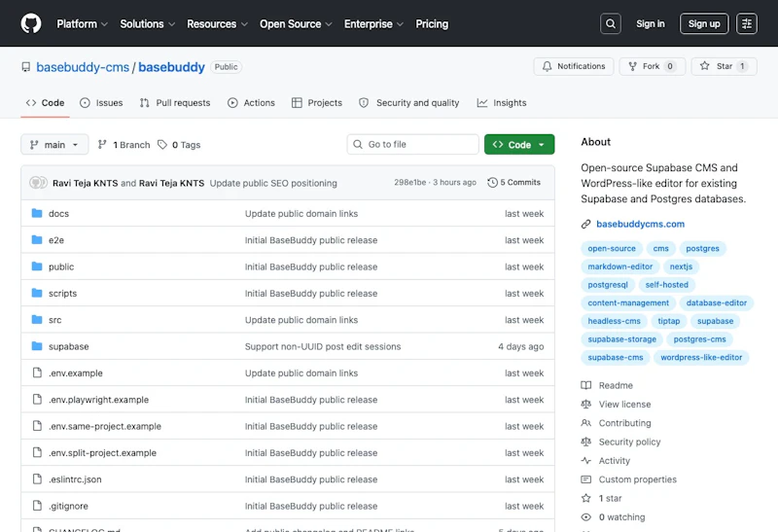Click the Readme book icon
This screenshot has height=532, width=778.
(586, 385)
